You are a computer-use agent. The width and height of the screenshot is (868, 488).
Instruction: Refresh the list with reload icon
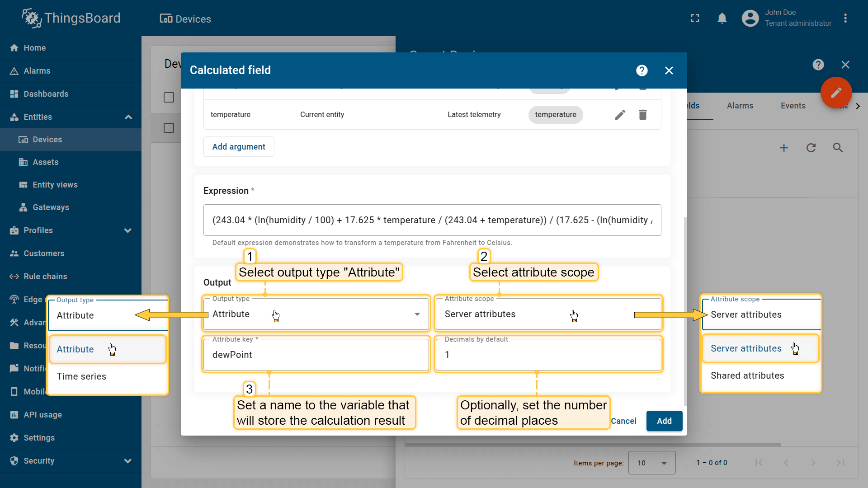[811, 148]
